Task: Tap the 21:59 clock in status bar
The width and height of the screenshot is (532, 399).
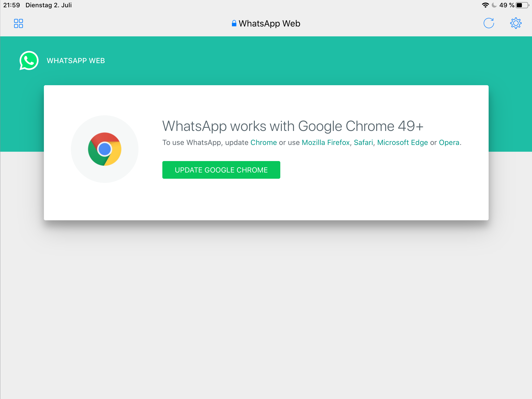Action: [12, 5]
